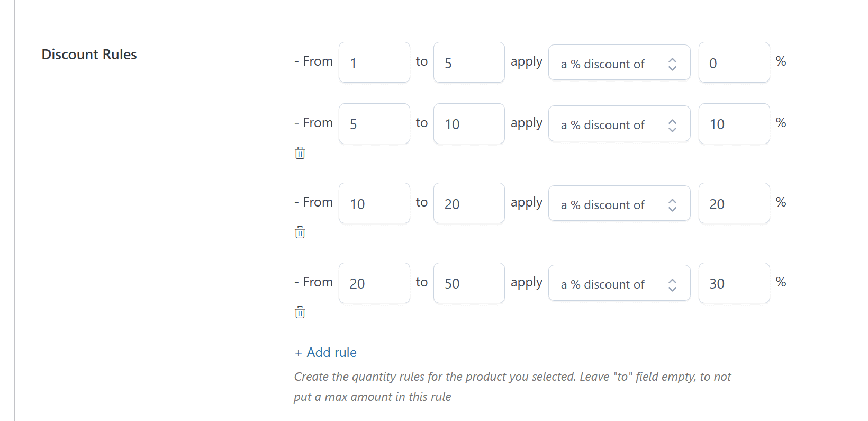Click the stepper chevrons on the first dropdown
Image resolution: width=868 pixels, height=421 pixels.
point(672,62)
